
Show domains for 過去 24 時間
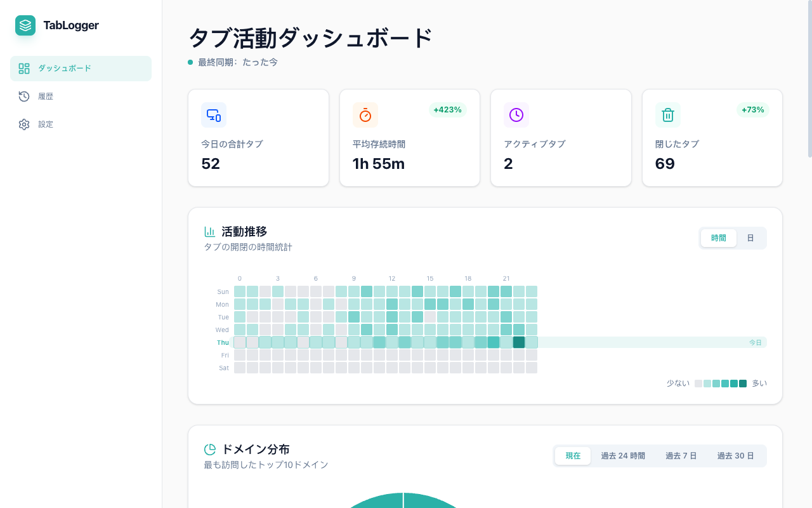623,456
